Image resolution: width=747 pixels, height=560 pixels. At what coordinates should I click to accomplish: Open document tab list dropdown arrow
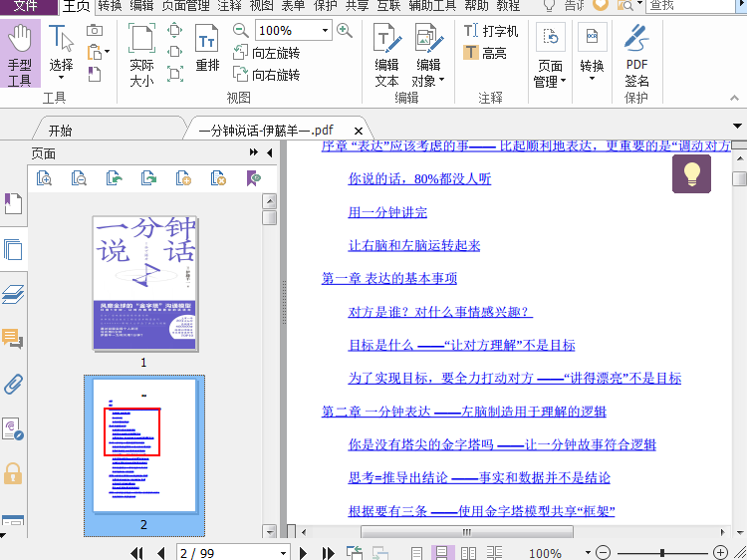pyautogui.click(x=737, y=127)
